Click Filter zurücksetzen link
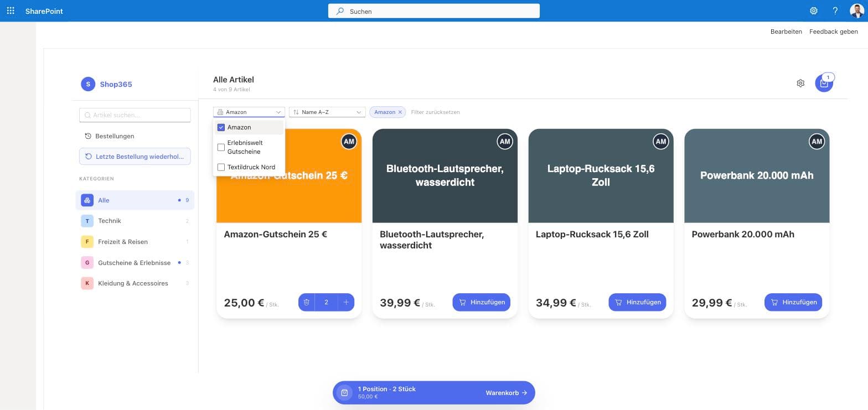 point(435,112)
